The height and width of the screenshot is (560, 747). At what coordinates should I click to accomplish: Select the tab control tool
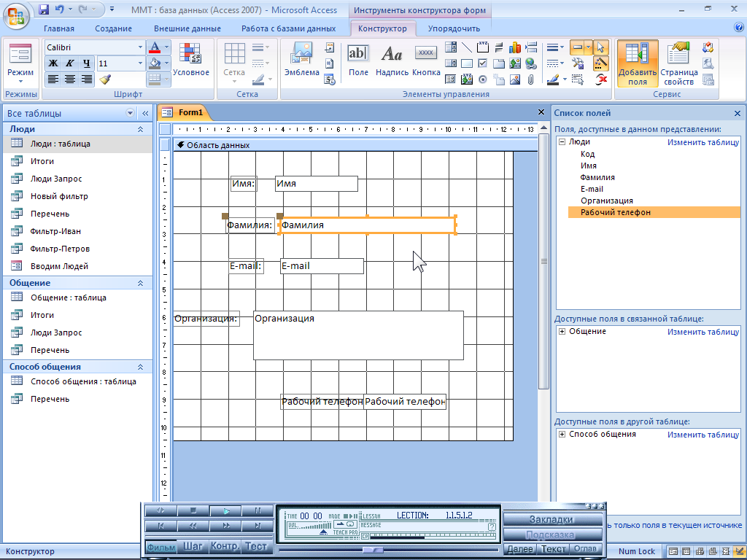[499, 63]
